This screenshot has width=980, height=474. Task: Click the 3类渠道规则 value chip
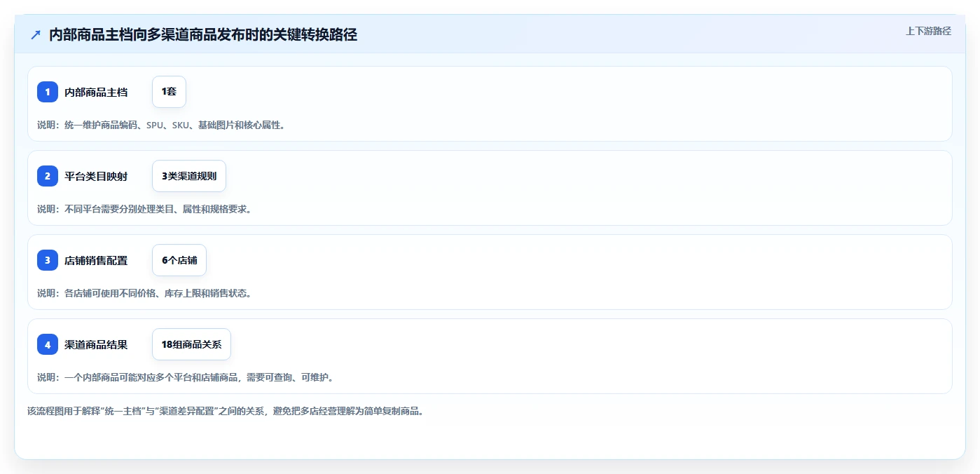click(189, 176)
